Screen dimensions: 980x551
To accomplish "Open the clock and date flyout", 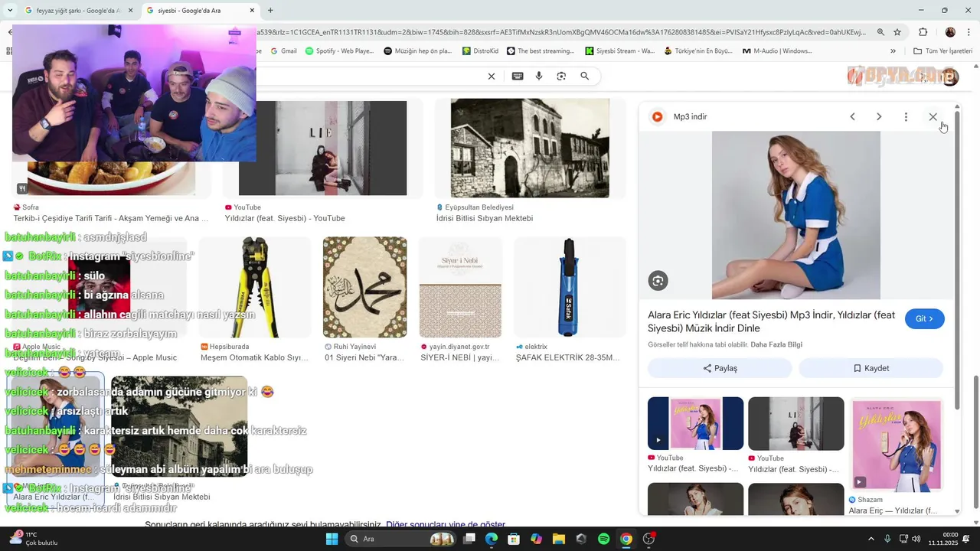I will click(943, 539).
